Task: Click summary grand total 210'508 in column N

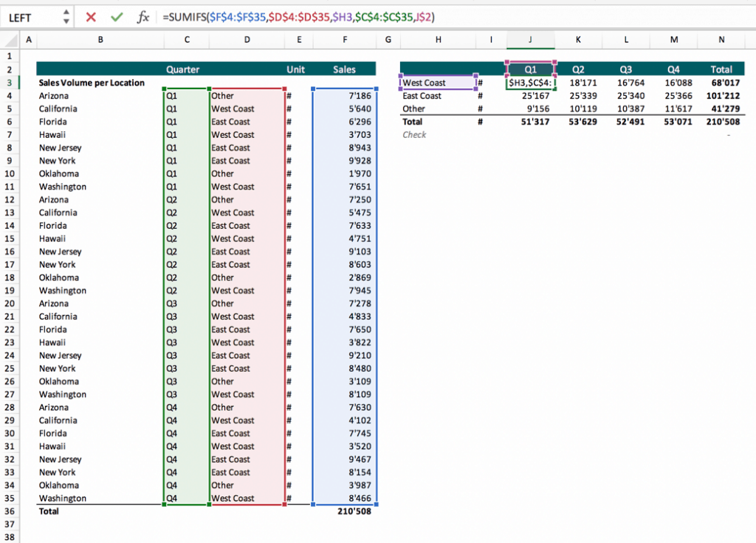Action: pyautogui.click(x=724, y=122)
